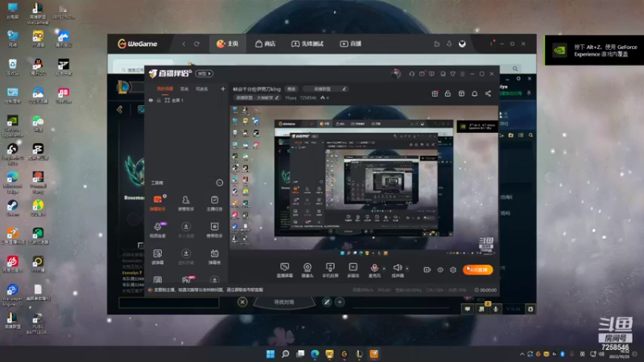This screenshot has height=362, width=644.
Task: Click the chat icon in League client
Action: tap(468, 309)
